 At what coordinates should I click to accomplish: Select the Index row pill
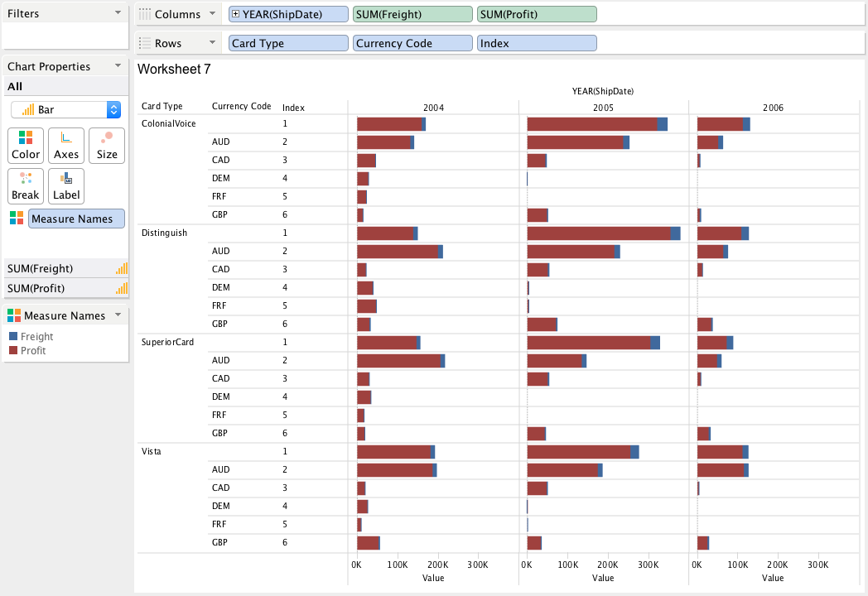tap(537, 43)
